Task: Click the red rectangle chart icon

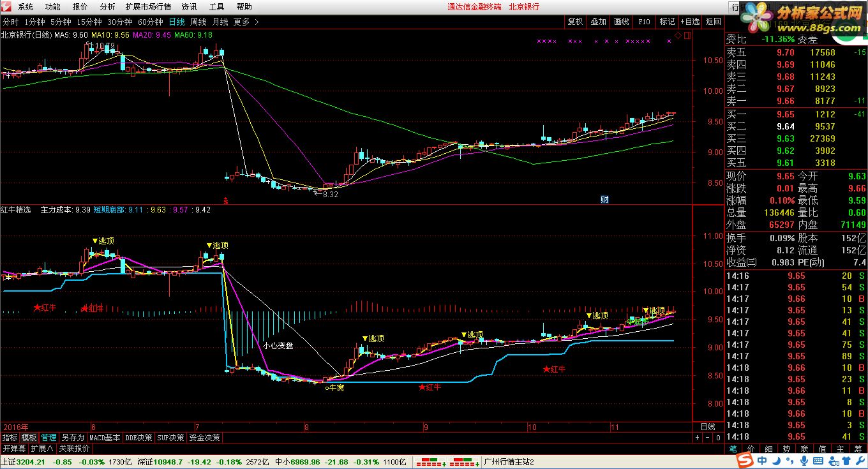Action: [x=687, y=35]
